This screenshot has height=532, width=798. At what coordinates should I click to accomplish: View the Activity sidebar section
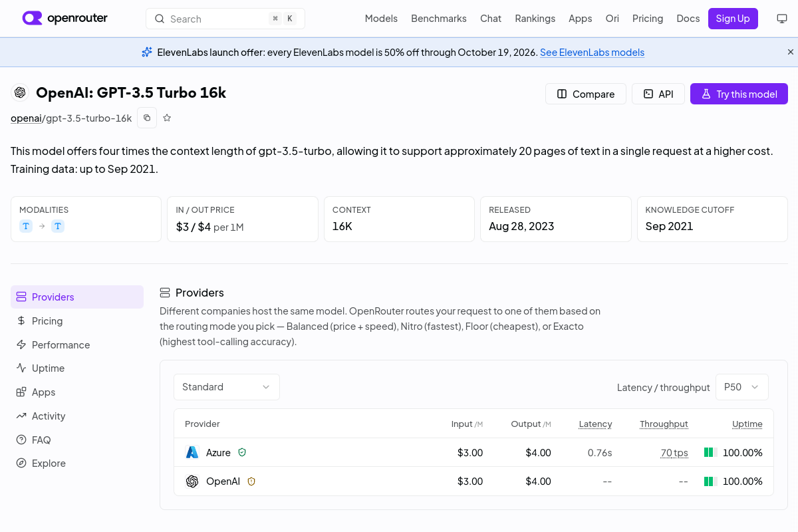tap(77, 416)
